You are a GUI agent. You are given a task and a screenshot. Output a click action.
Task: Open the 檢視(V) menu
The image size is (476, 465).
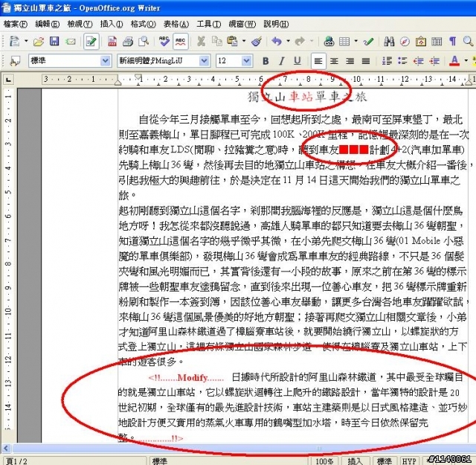(x=80, y=24)
